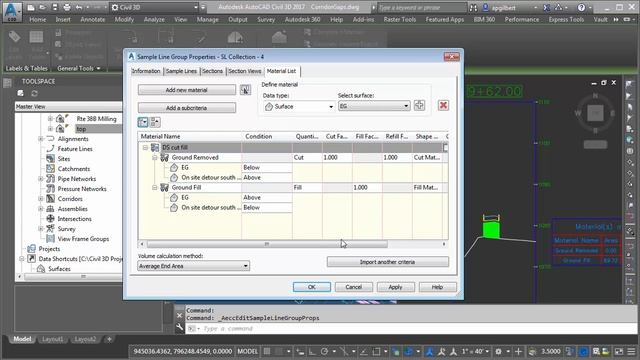Screen dimensions: 640x360
Task: Click the Cut Factor 1.000 cell
Action: (x=337, y=157)
